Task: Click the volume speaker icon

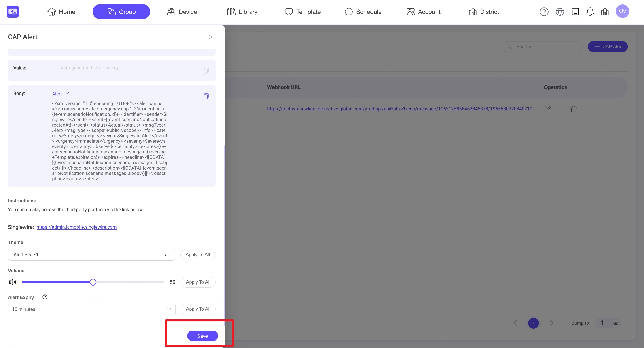Action: tap(12, 282)
